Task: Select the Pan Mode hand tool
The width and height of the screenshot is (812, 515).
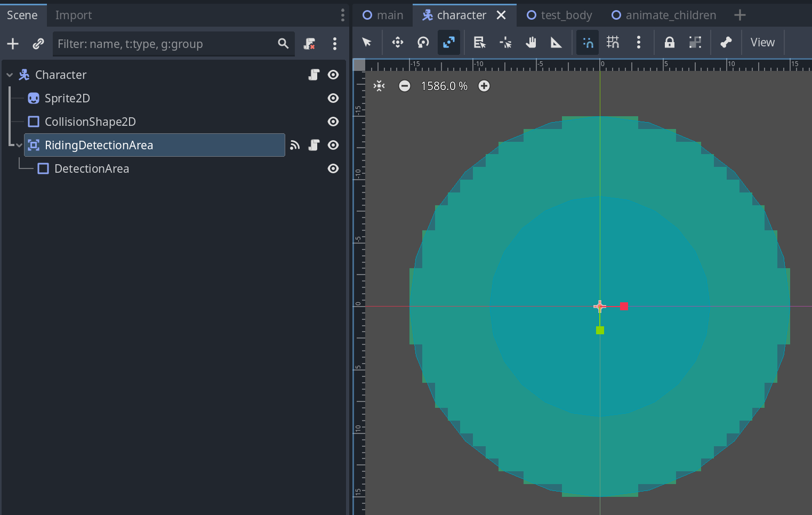Action: (530, 43)
